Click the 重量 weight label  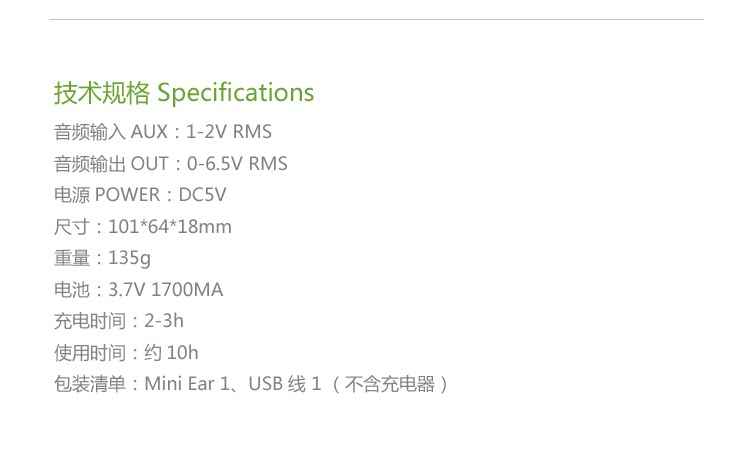pos(73,258)
